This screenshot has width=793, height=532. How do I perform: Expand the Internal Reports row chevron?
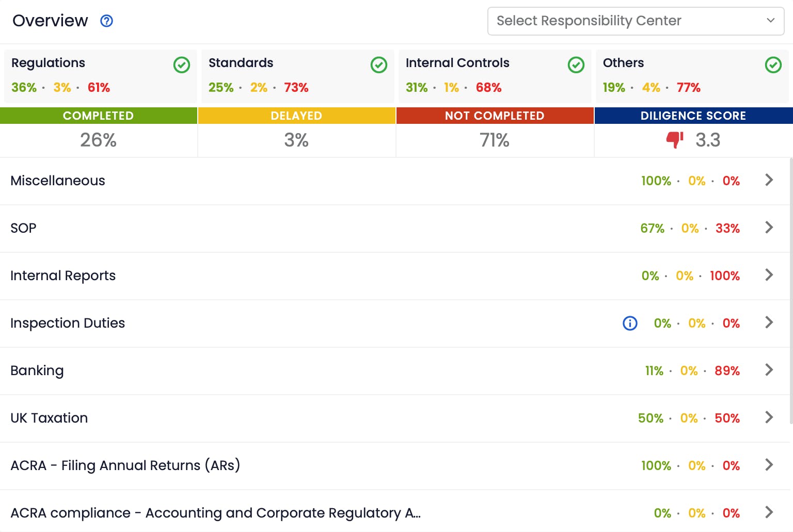pyautogui.click(x=769, y=275)
